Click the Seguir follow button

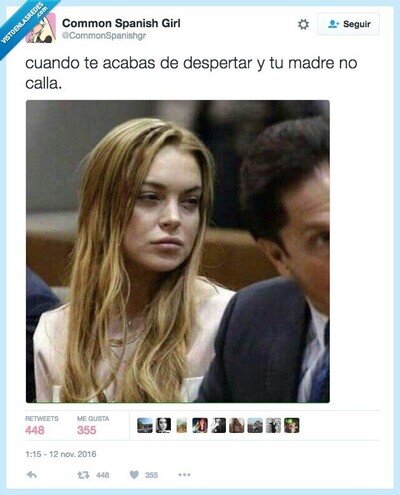pos(348,24)
